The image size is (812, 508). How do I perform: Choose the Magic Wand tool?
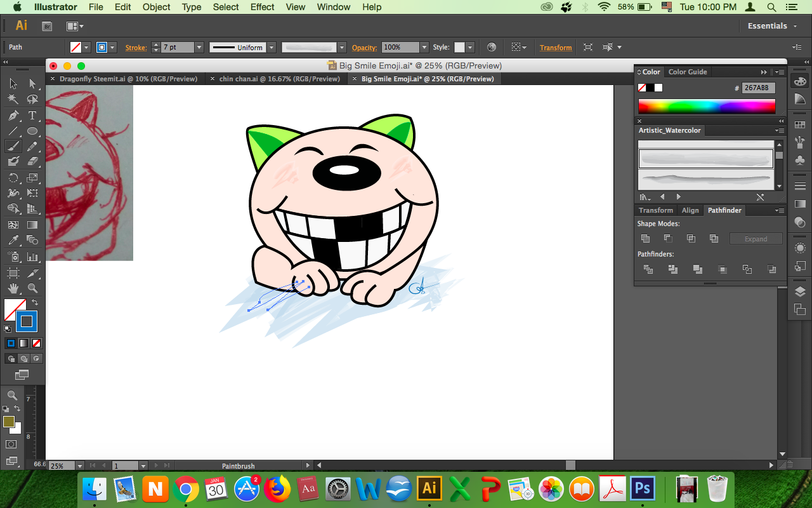pos(13,99)
